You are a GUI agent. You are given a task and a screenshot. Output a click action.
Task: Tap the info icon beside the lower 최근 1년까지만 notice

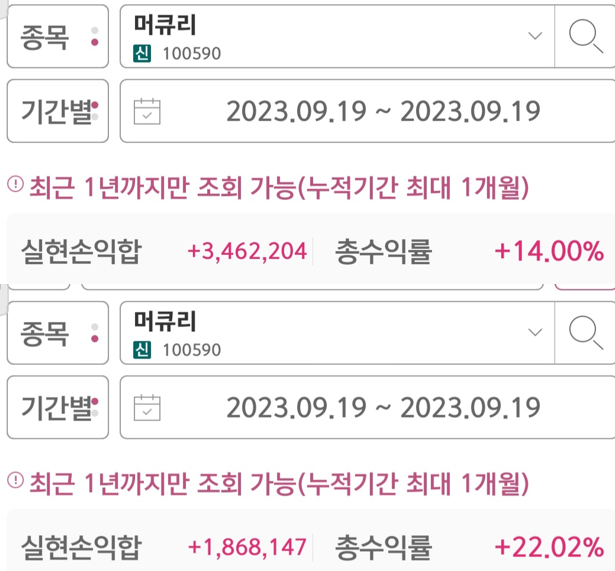click(16, 480)
